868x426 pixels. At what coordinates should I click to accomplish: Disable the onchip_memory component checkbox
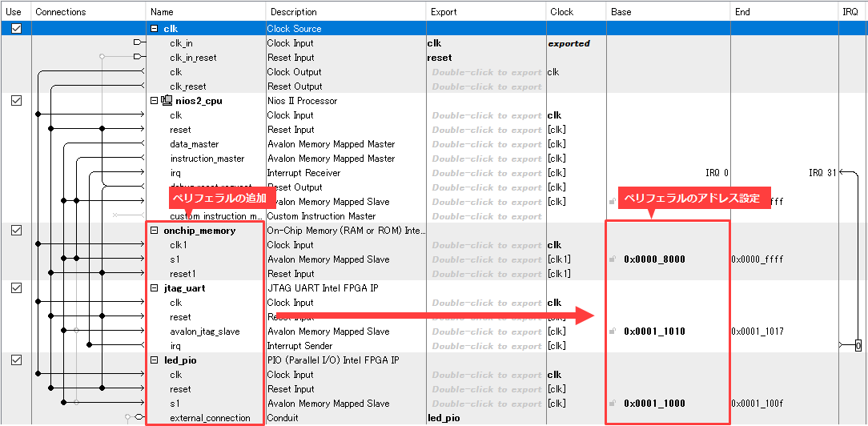16,231
